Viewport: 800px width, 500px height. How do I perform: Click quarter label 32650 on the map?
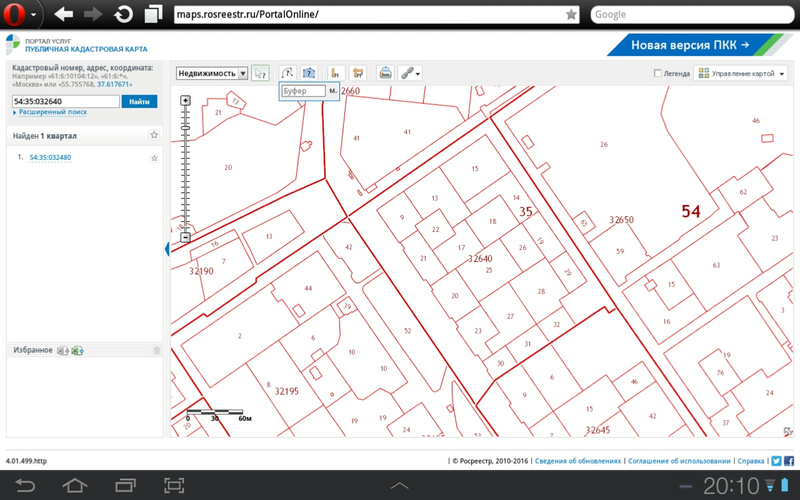(x=621, y=220)
